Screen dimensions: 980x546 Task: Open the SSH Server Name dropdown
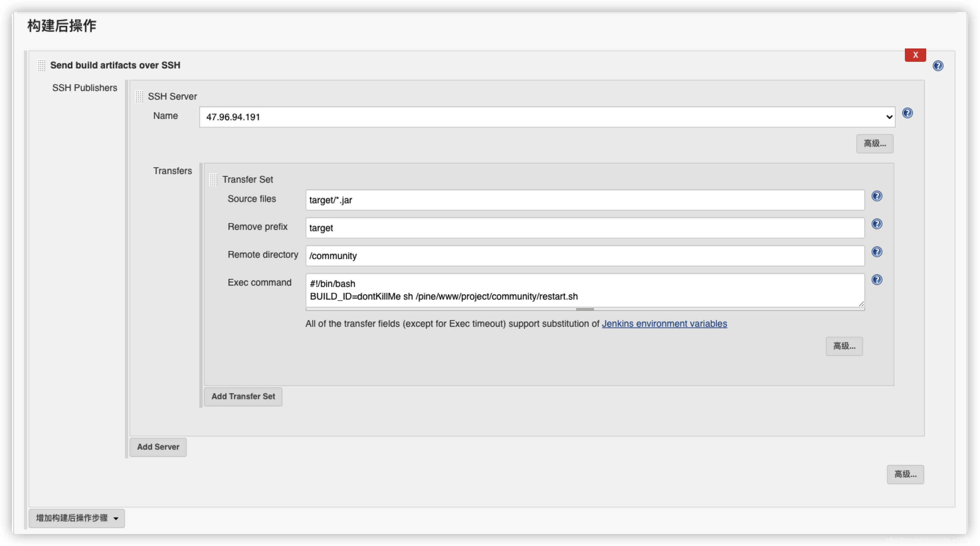pyautogui.click(x=547, y=117)
